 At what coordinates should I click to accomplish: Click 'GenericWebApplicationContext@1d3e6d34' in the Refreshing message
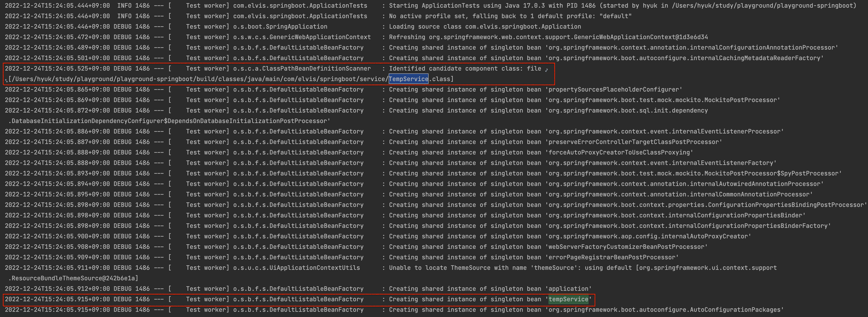click(x=641, y=37)
